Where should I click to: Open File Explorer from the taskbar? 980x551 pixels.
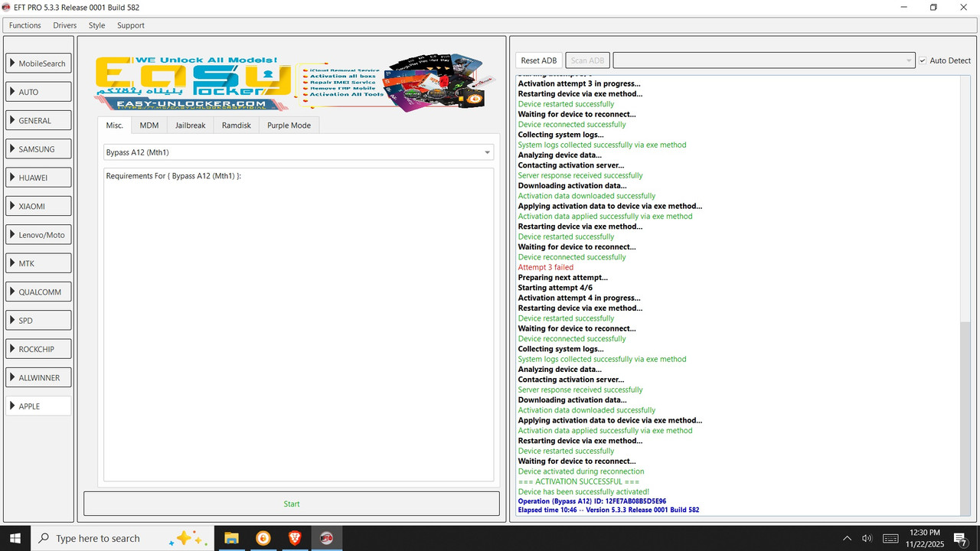coord(231,538)
